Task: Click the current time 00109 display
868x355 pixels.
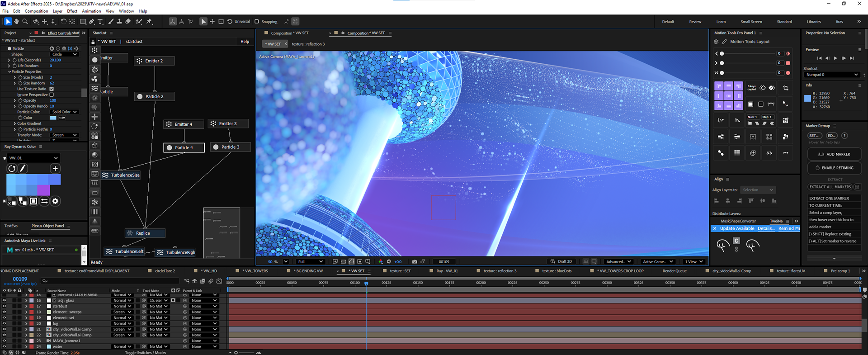Action: 20,279
